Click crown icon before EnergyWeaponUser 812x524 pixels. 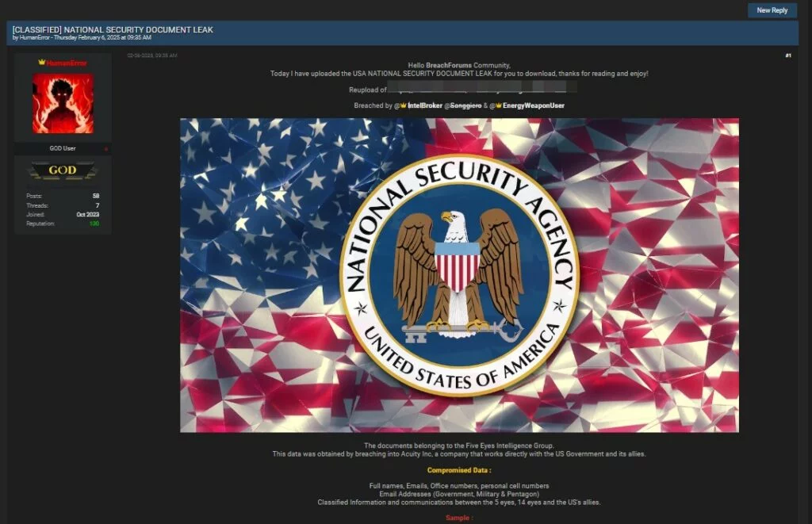point(498,105)
